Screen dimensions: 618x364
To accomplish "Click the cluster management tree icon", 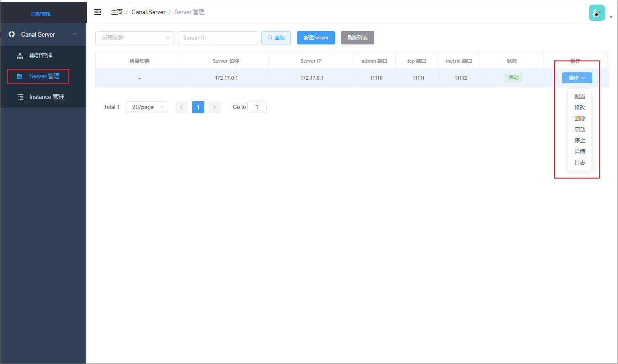I will 20,56.
